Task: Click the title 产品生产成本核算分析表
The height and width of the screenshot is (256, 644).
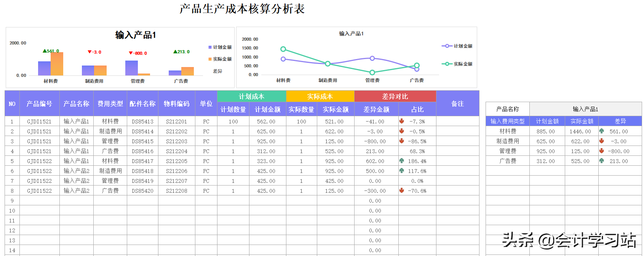Action: pyautogui.click(x=242, y=9)
